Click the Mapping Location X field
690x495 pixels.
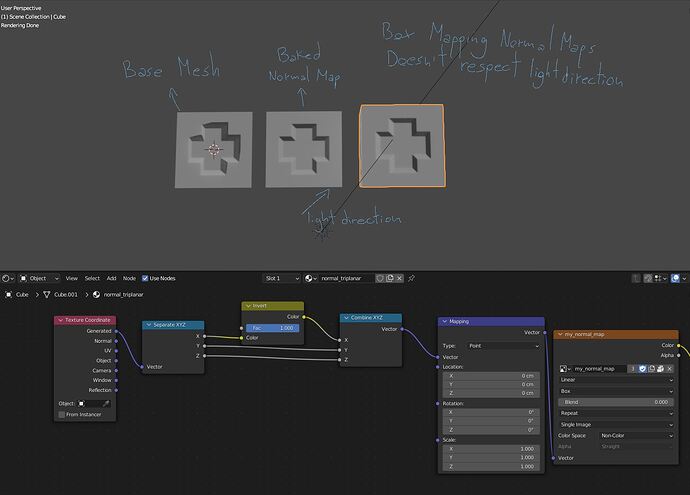pos(492,376)
